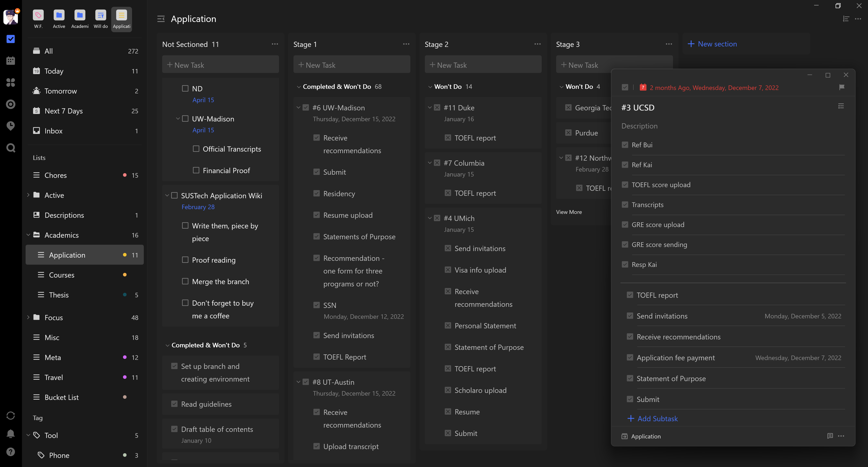
Task: Uncheck the Ref Bui checklist item
Action: pyautogui.click(x=625, y=145)
